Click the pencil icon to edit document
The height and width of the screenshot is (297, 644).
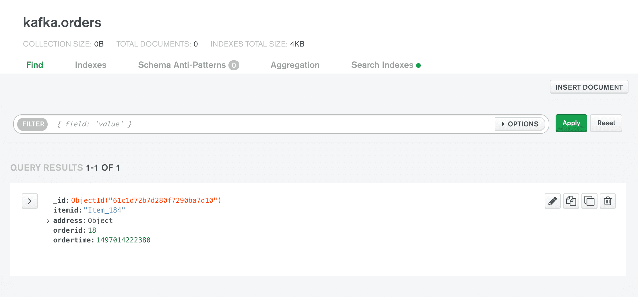(552, 201)
